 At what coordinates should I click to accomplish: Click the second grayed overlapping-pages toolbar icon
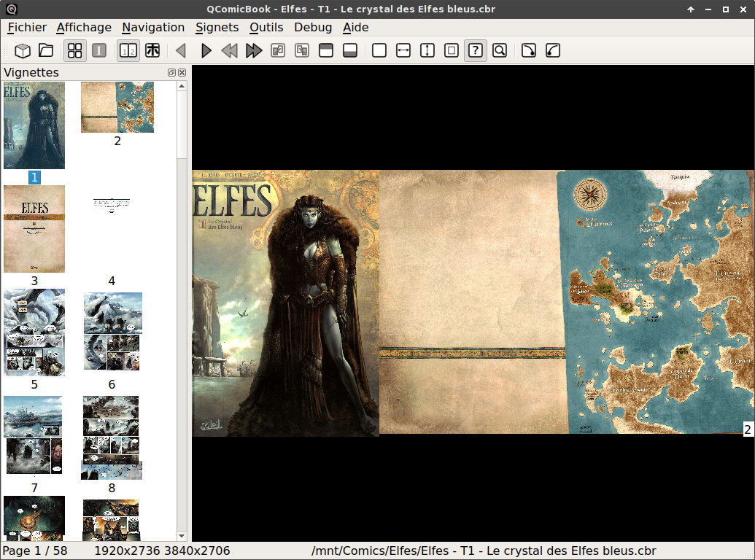coord(302,50)
